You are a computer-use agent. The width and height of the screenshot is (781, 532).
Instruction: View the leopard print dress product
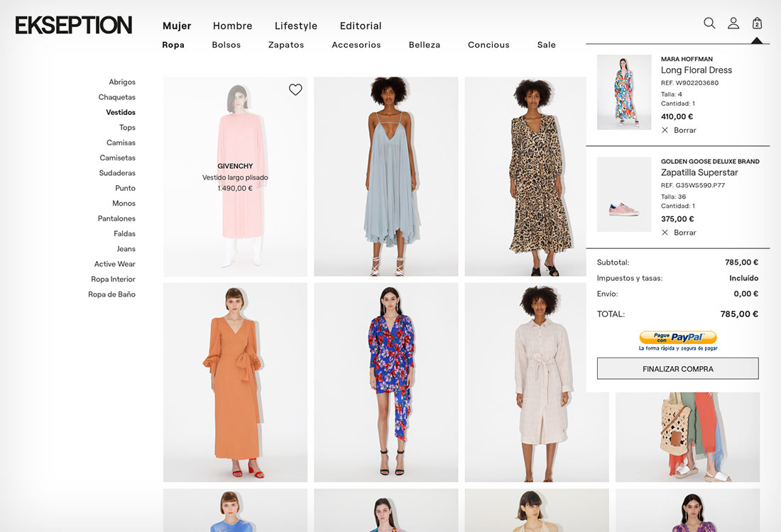(x=536, y=177)
